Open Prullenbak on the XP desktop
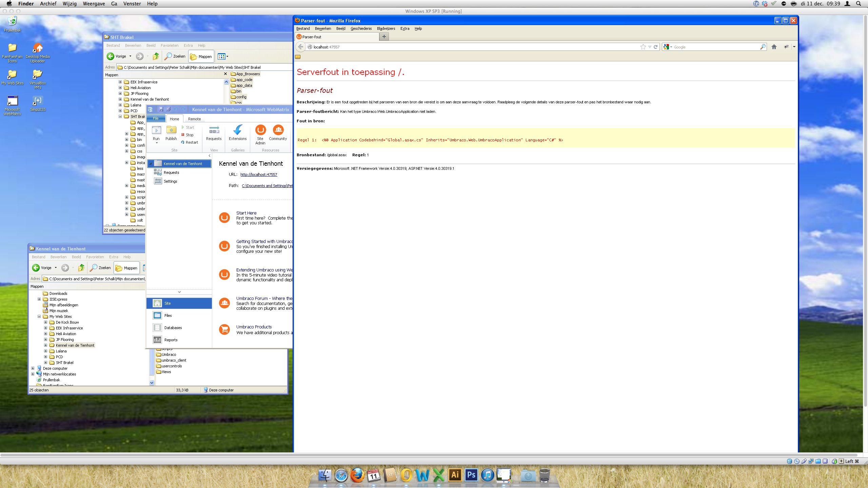 13,24
